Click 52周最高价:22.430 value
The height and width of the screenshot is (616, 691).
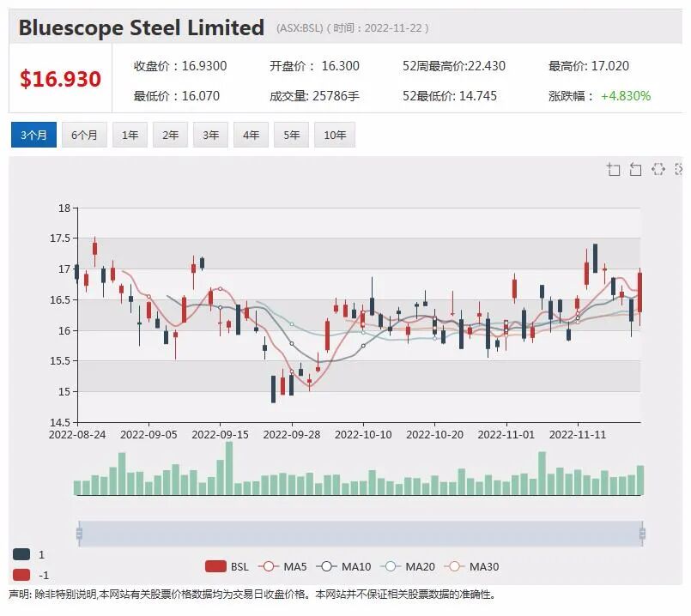click(454, 66)
